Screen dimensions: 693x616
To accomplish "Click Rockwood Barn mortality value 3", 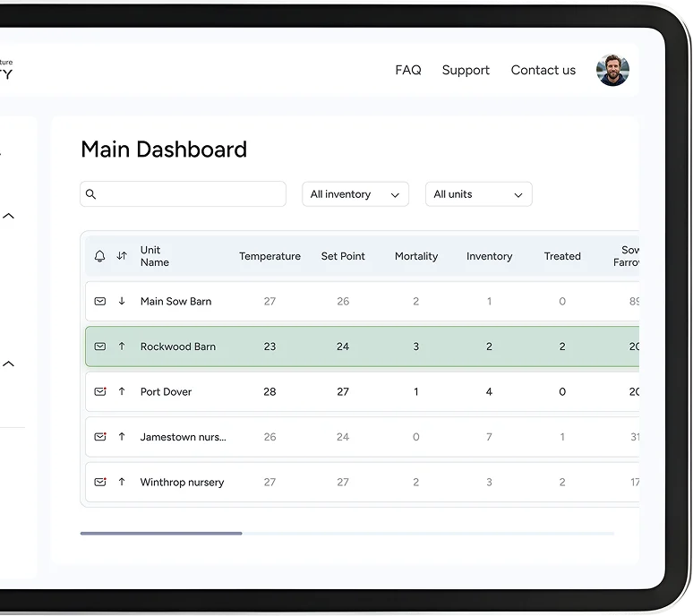I will [415, 346].
